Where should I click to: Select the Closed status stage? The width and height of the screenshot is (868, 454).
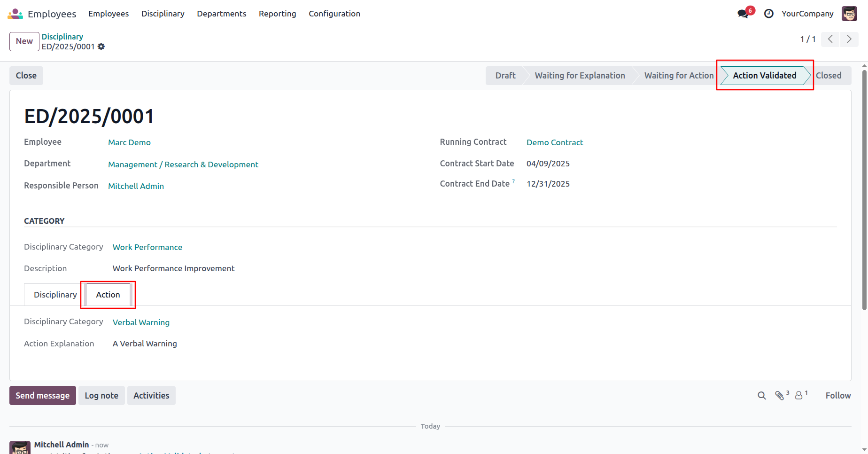point(829,76)
